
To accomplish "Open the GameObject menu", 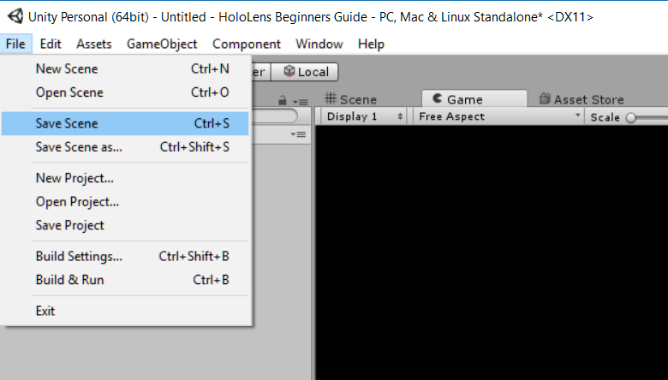I will [x=162, y=44].
